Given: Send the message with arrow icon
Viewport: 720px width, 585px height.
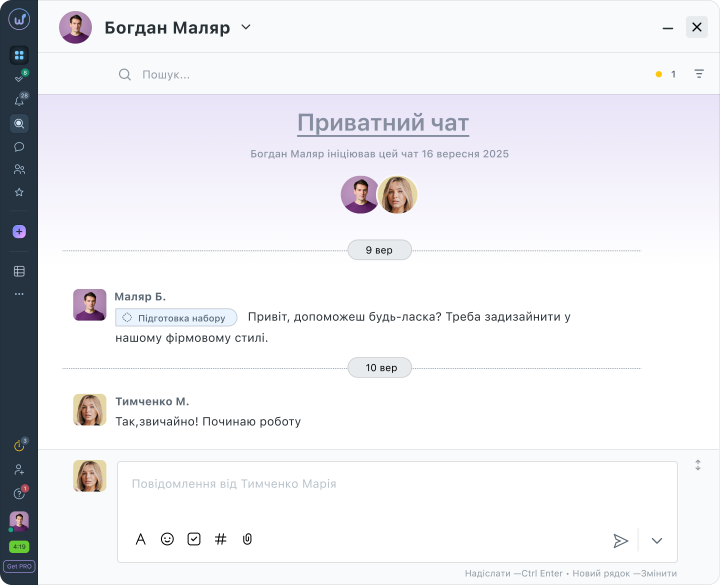Looking at the screenshot, I should pyautogui.click(x=620, y=540).
